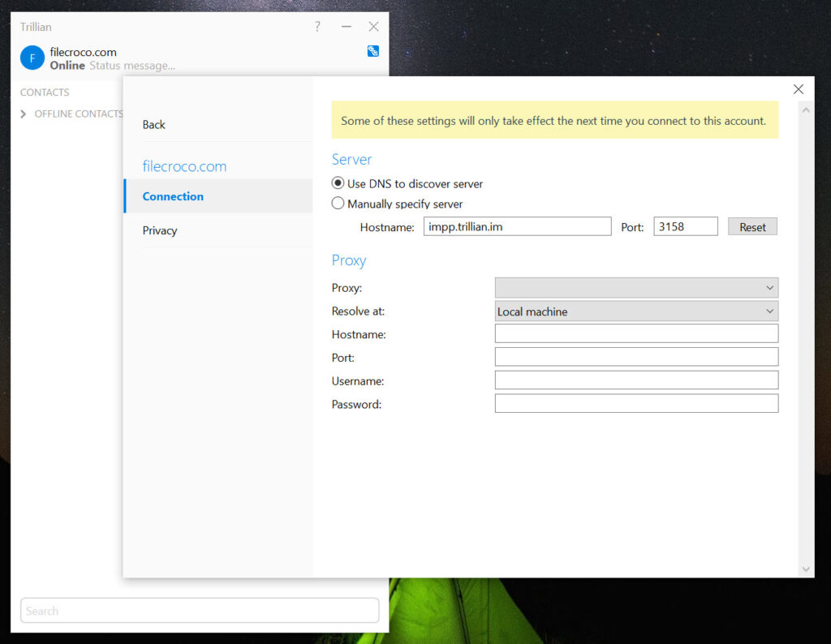
Task: Open the Connection settings tab
Action: click(x=218, y=196)
